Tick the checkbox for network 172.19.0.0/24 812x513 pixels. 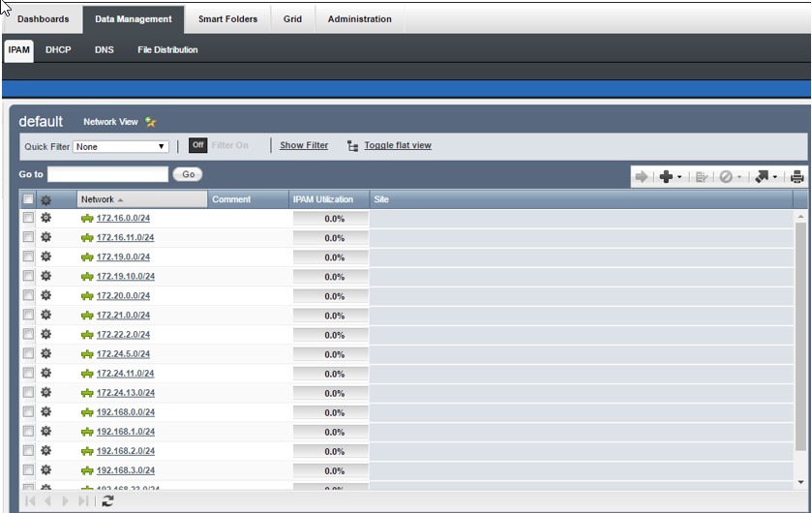pyautogui.click(x=28, y=256)
